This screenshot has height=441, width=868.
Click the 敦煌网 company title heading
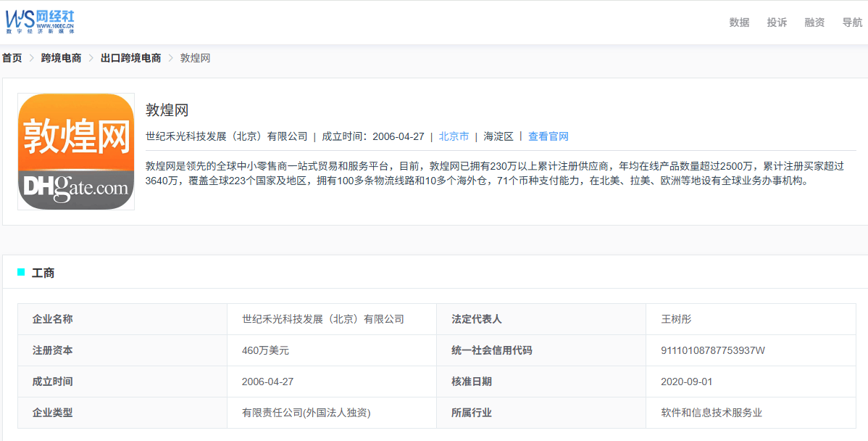point(167,110)
